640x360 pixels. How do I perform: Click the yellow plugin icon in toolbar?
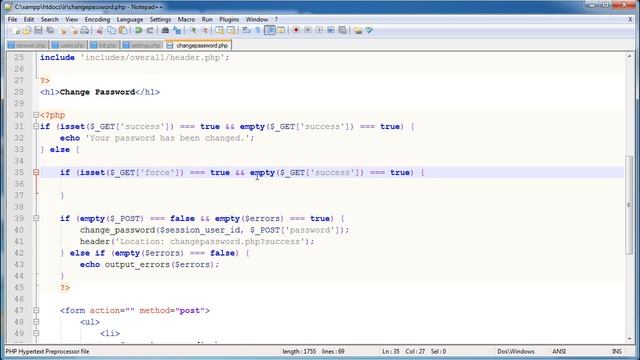coord(358,30)
